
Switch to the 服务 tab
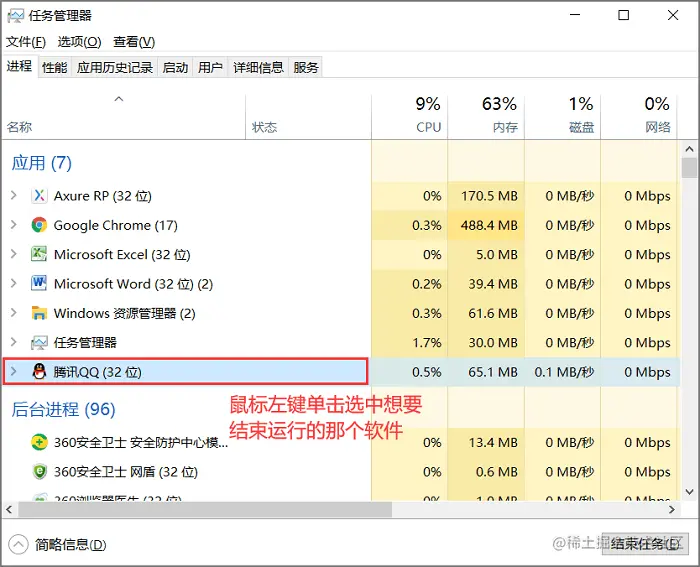306,67
